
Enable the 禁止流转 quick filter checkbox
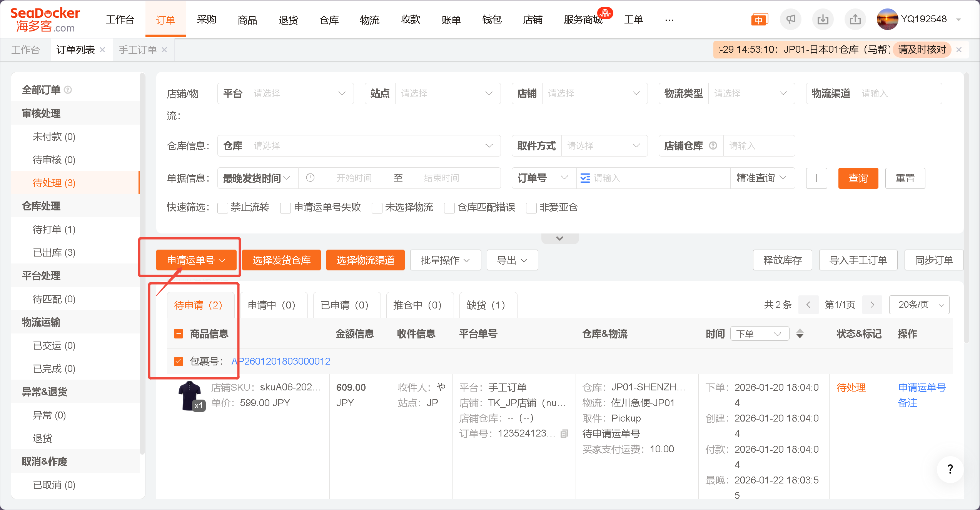pos(223,208)
